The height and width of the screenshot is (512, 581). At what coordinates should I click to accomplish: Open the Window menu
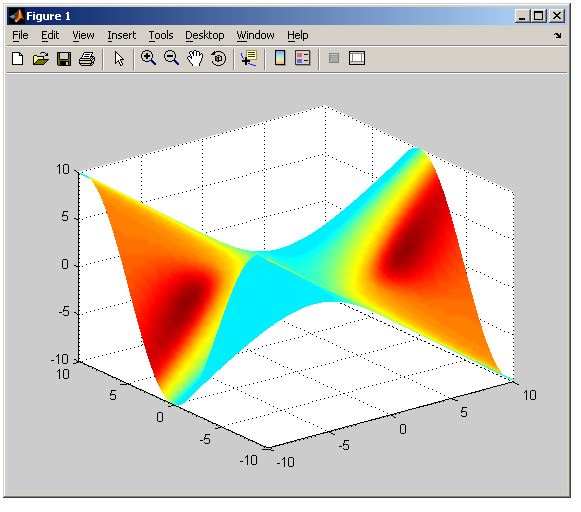(255, 35)
